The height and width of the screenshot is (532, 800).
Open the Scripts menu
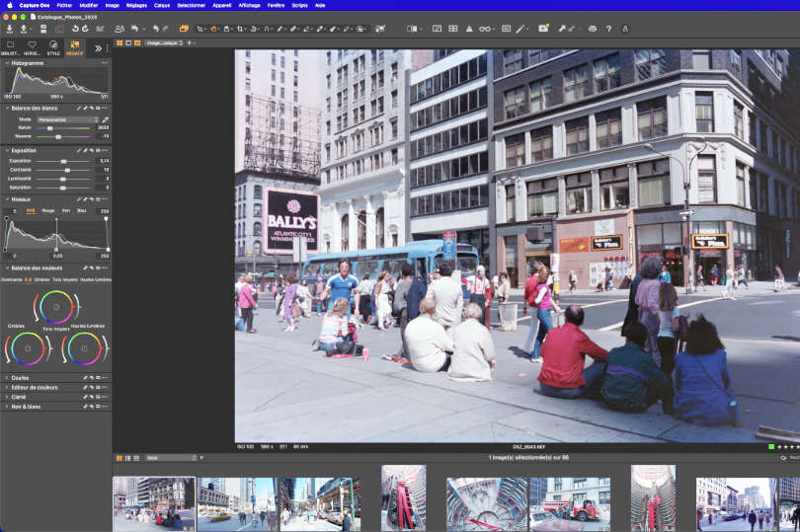pyautogui.click(x=299, y=5)
